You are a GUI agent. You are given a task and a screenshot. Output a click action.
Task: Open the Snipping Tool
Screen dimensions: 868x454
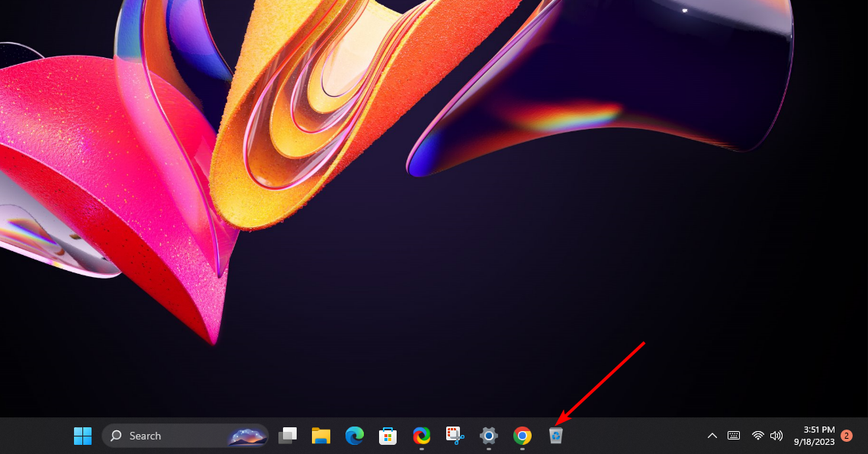455,436
